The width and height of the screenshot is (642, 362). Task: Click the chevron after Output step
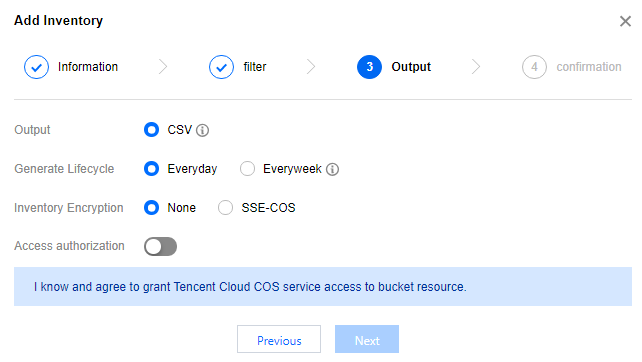[476, 67]
